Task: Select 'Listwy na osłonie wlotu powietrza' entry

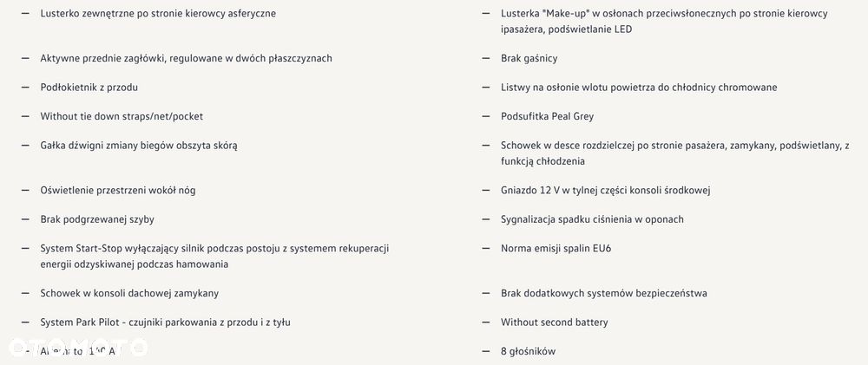Action: coord(639,88)
